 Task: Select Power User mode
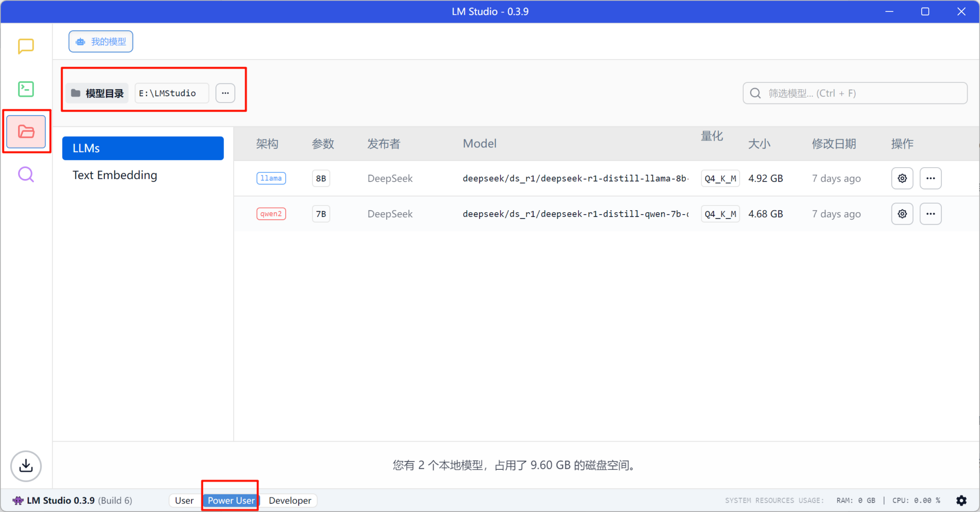coord(230,500)
